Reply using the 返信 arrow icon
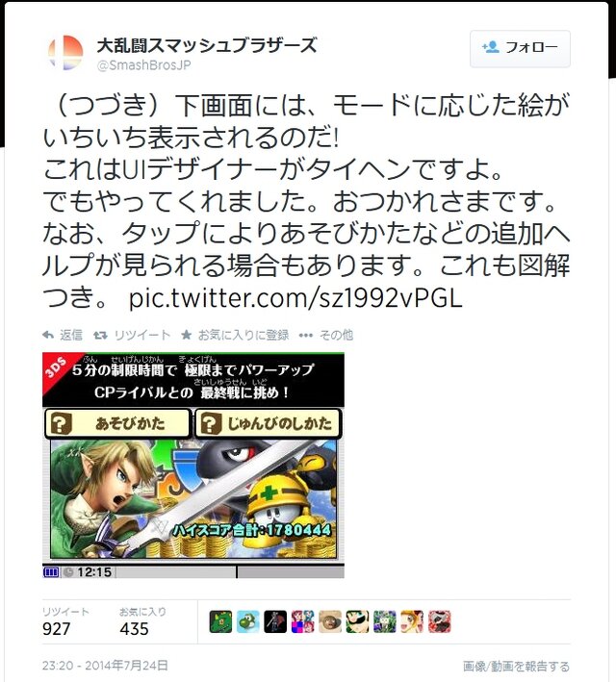Image resolution: width=616 pixels, height=682 pixels. tap(48, 335)
